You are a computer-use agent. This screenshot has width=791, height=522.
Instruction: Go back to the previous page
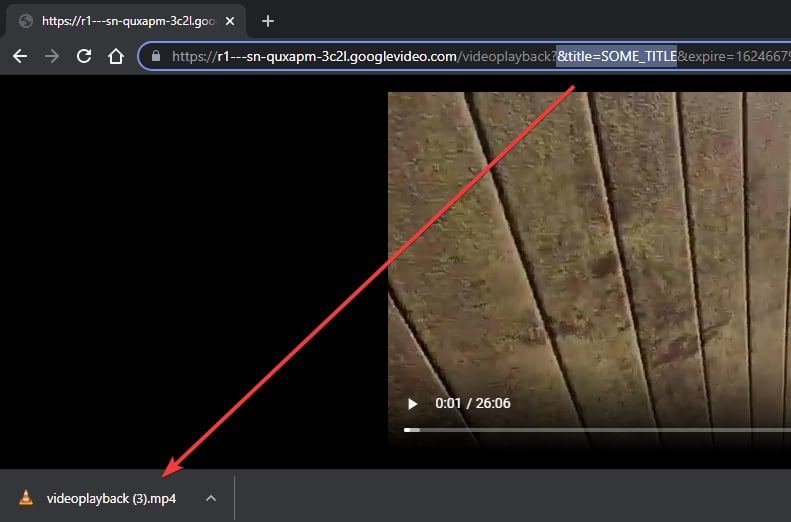(20, 56)
